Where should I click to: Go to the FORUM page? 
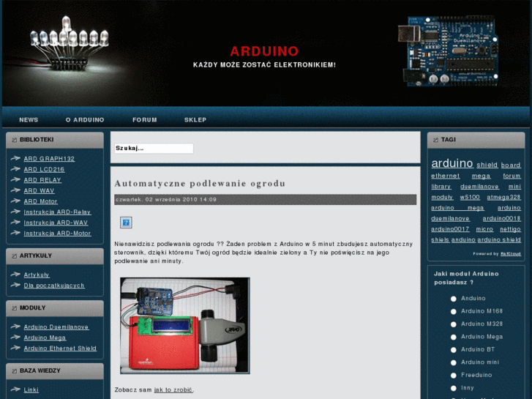[x=145, y=120]
